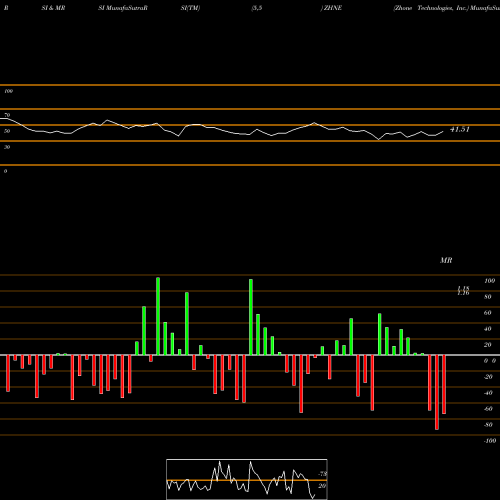Viewport: 500px width, 500px height.
Task: Click the 80 label on the MR axis
Action: pos(488,297)
